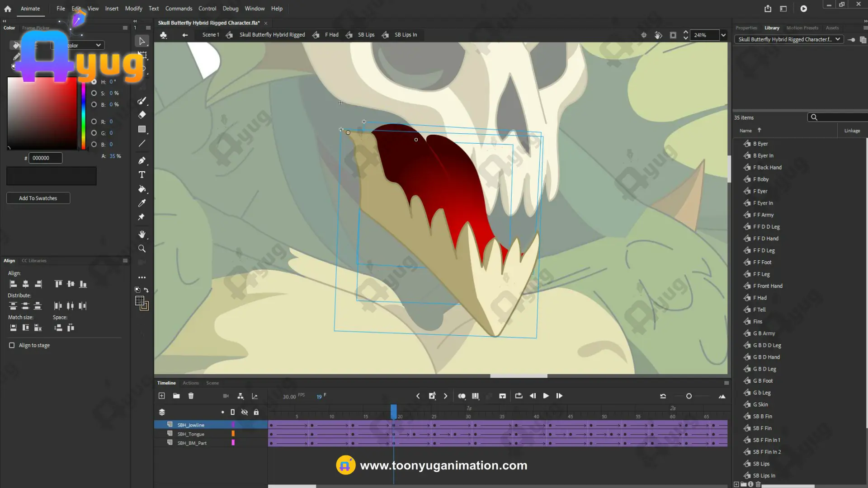
Task: Select the Hue radio button
Action: pos(94,82)
